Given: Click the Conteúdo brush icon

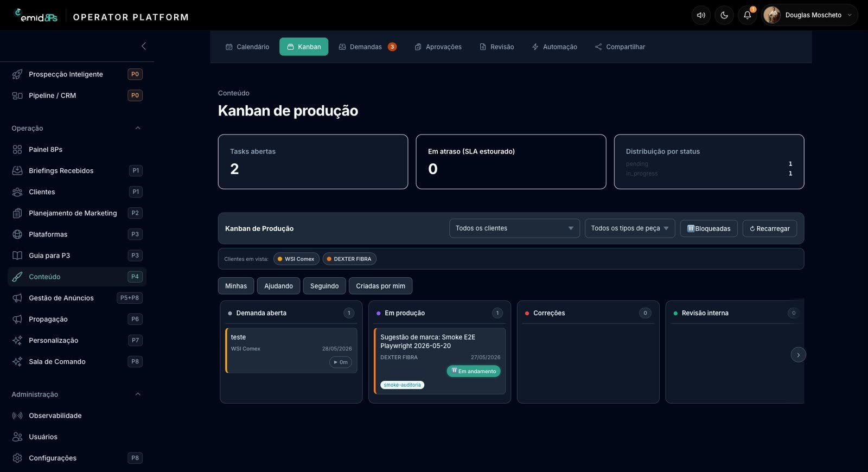Looking at the screenshot, I should (17, 277).
